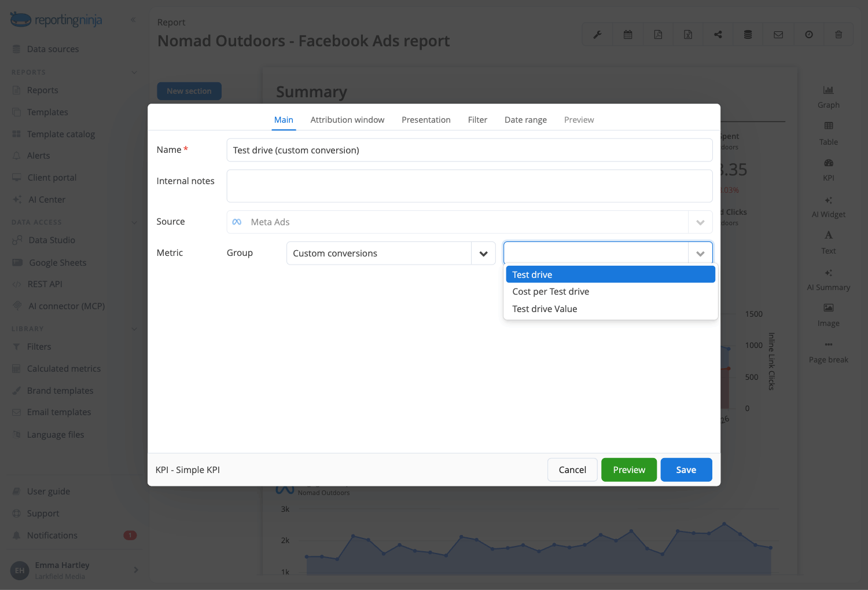Click the green Preview button
Image resolution: width=868 pixels, height=590 pixels.
tap(629, 470)
